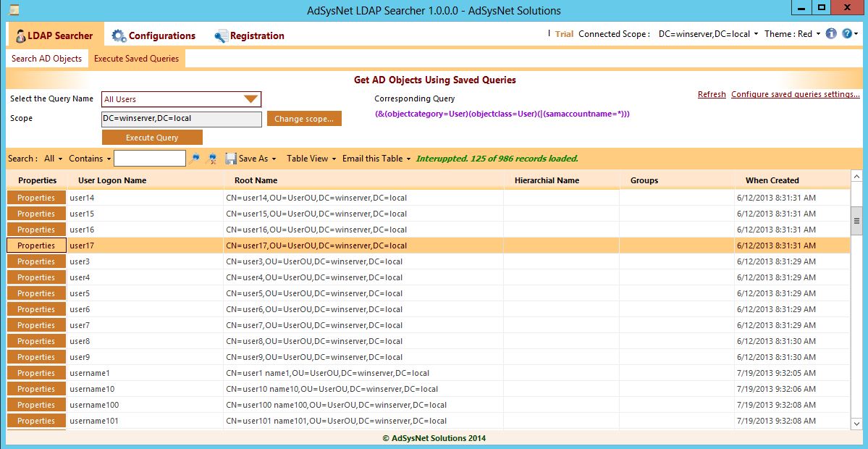
Task: Select the user16 logon name cell
Action: tap(146, 230)
